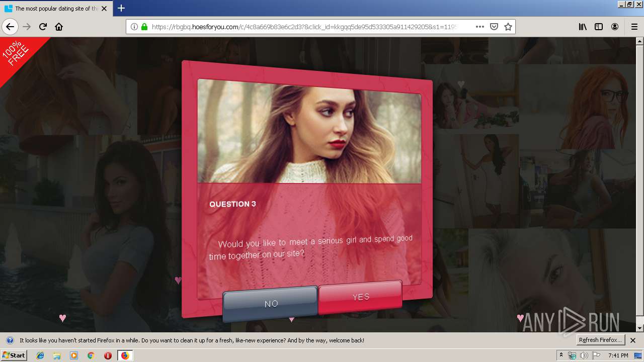Open Action Center flag icon
The height and width of the screenshot is (362, 644).
click(596, 355)
